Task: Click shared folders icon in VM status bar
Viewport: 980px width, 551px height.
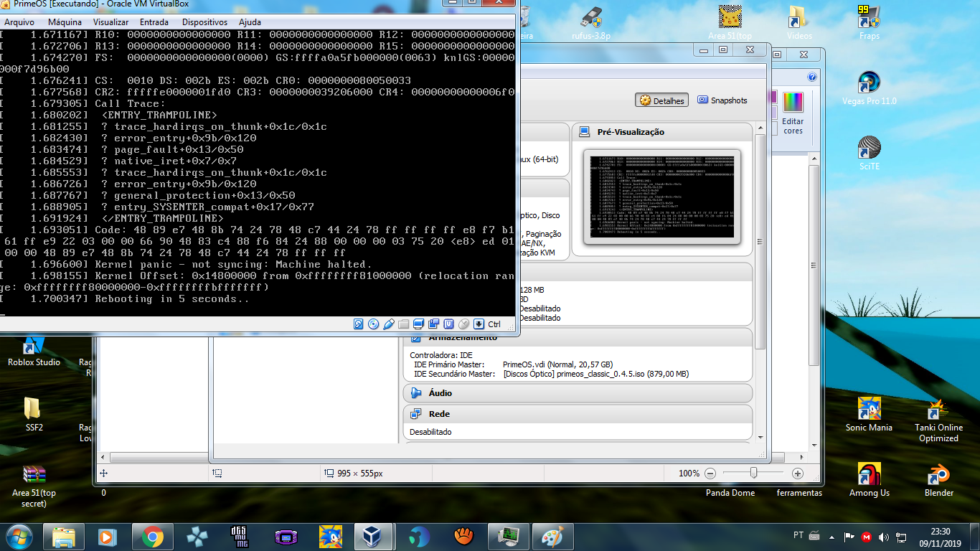Action: coord(404,324)
